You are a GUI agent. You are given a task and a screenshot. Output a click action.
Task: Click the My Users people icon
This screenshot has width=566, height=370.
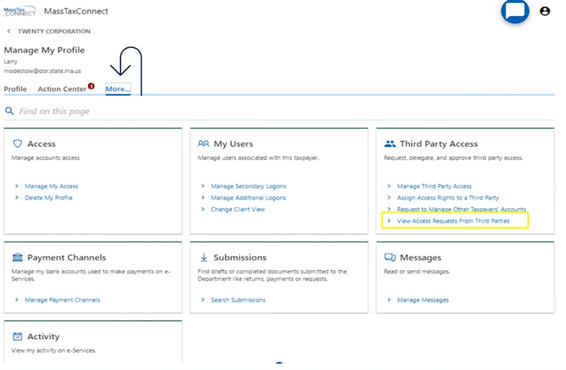[x=203, y=144]
